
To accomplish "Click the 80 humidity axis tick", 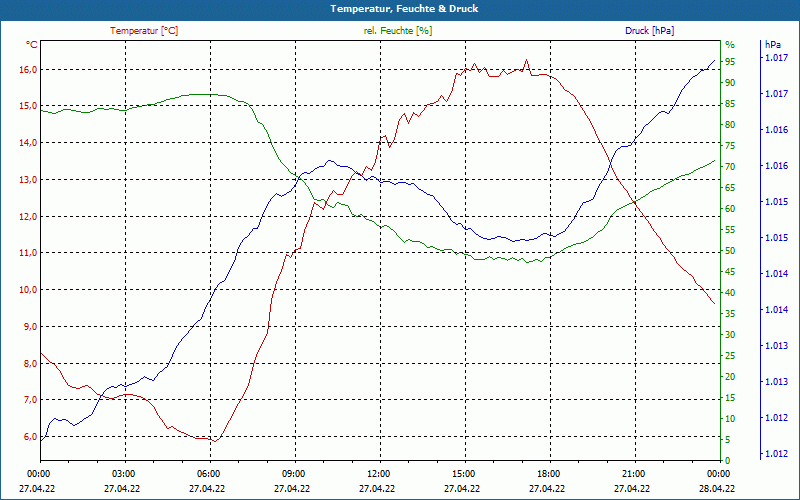I will [730, 125].
